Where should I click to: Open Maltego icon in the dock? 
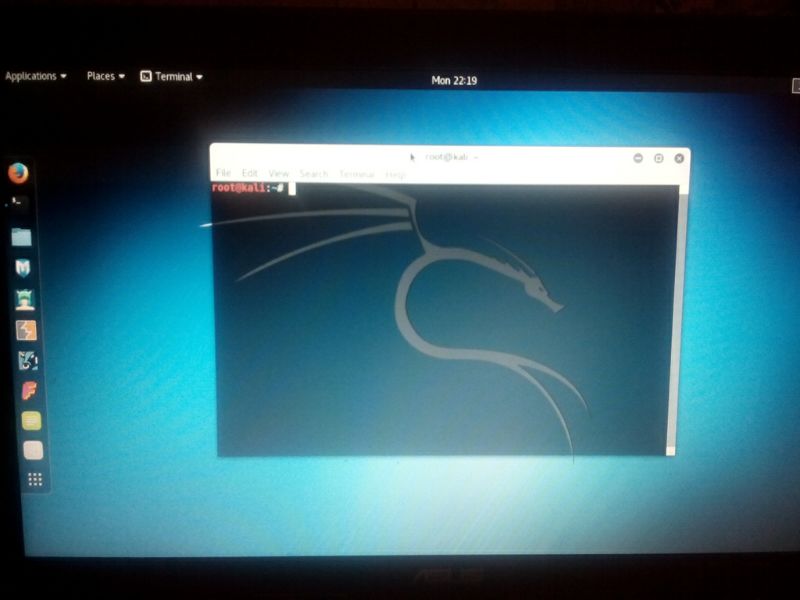tap(27, 360)
